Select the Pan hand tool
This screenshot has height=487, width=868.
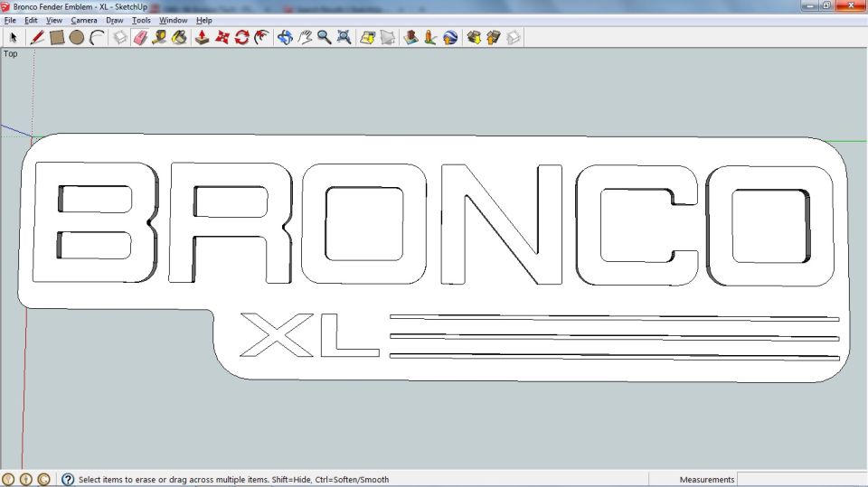[305, 38]
